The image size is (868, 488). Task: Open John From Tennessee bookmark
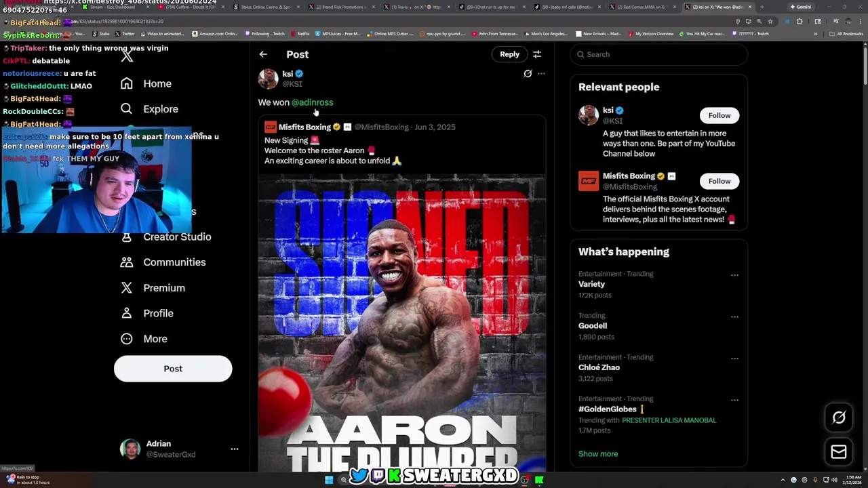click(494, 34)
